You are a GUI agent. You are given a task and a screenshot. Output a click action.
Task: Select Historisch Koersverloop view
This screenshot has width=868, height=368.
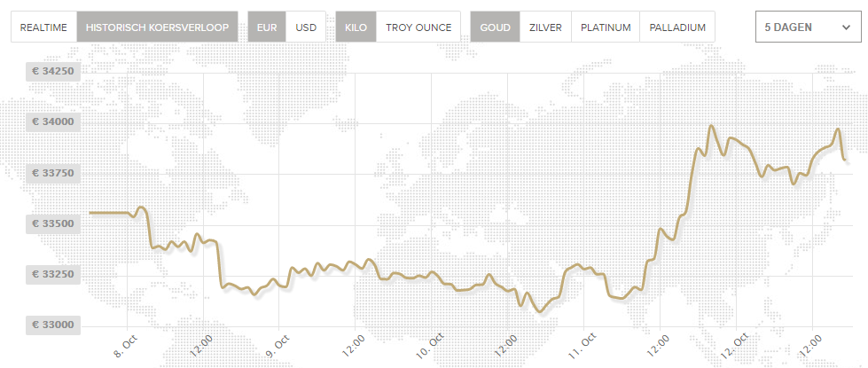tap(157, 27)
